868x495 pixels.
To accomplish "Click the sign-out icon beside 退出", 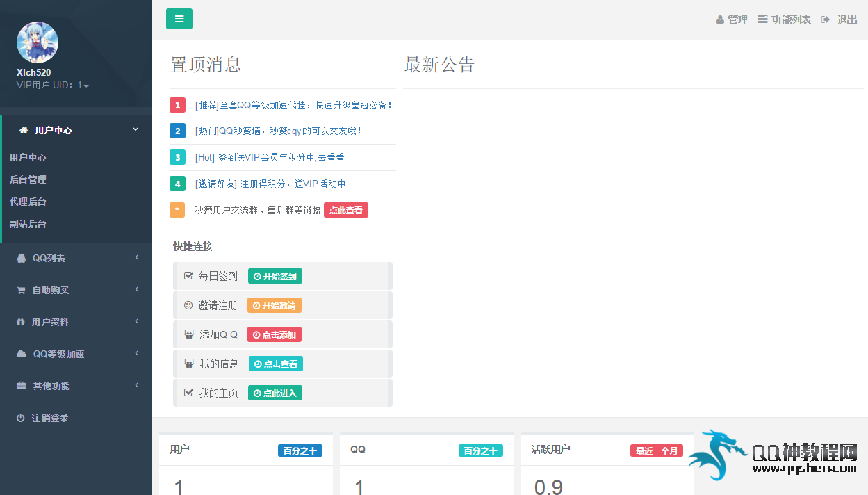I will 826,19.
